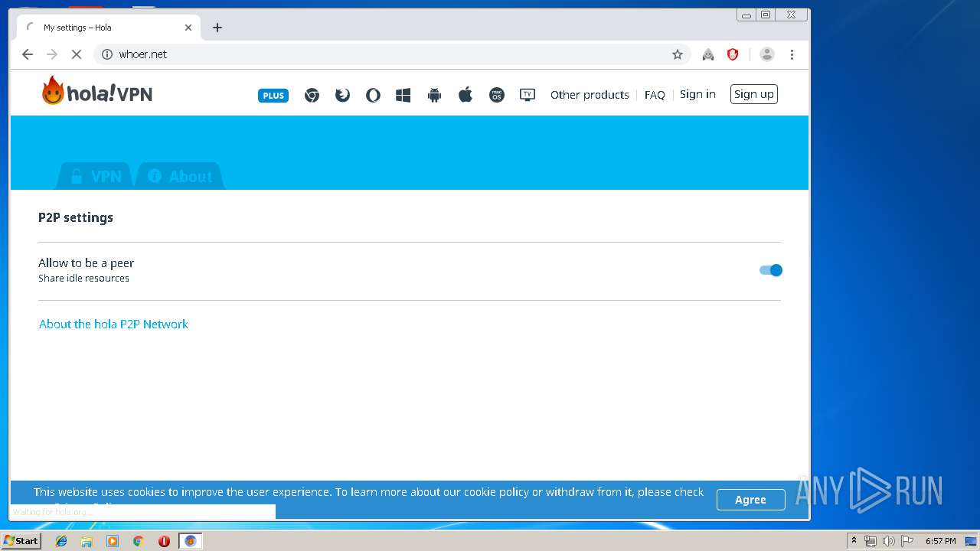Open Windows Media Player from taskbar

click(113, 541)
